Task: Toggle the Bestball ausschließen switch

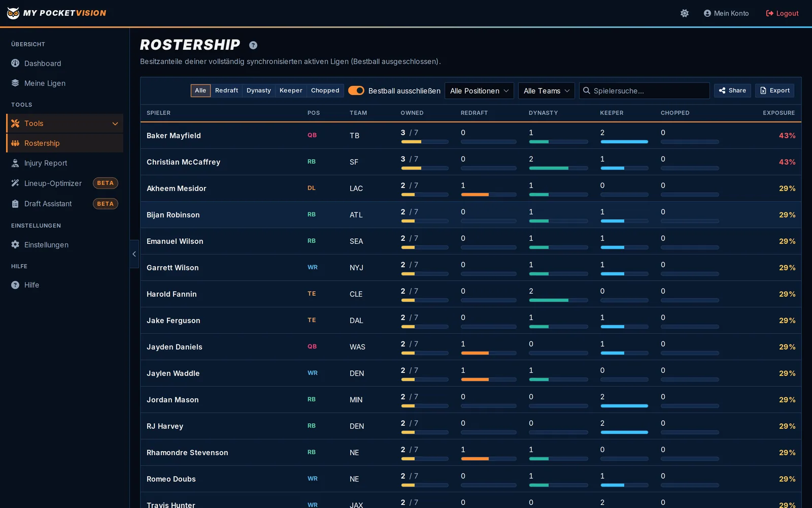Action: point(356,90)
